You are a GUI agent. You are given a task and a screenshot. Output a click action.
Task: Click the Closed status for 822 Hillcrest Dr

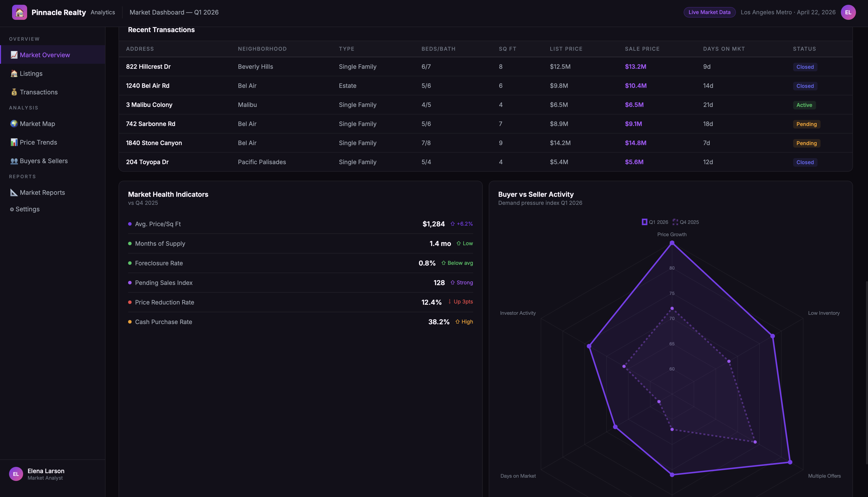click(805, 67)
